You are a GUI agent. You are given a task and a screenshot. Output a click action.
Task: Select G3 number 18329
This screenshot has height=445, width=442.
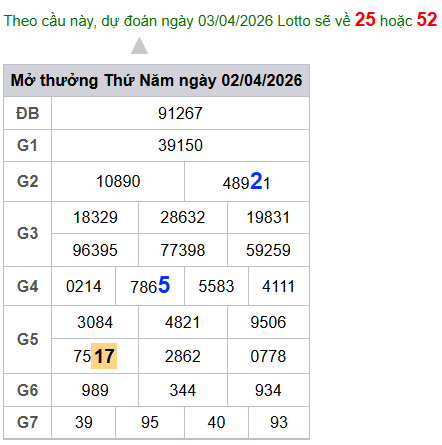(x=95, y=218)
